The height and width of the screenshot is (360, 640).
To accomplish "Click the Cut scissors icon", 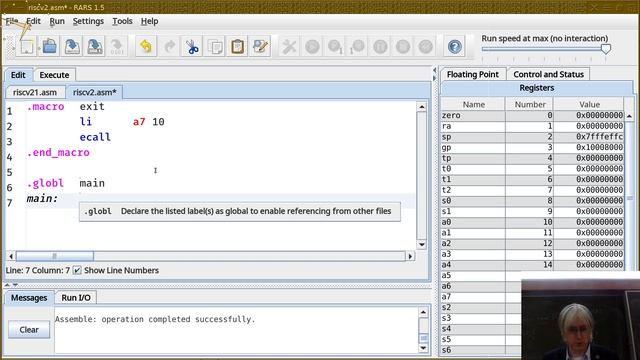I will [192, 47].
